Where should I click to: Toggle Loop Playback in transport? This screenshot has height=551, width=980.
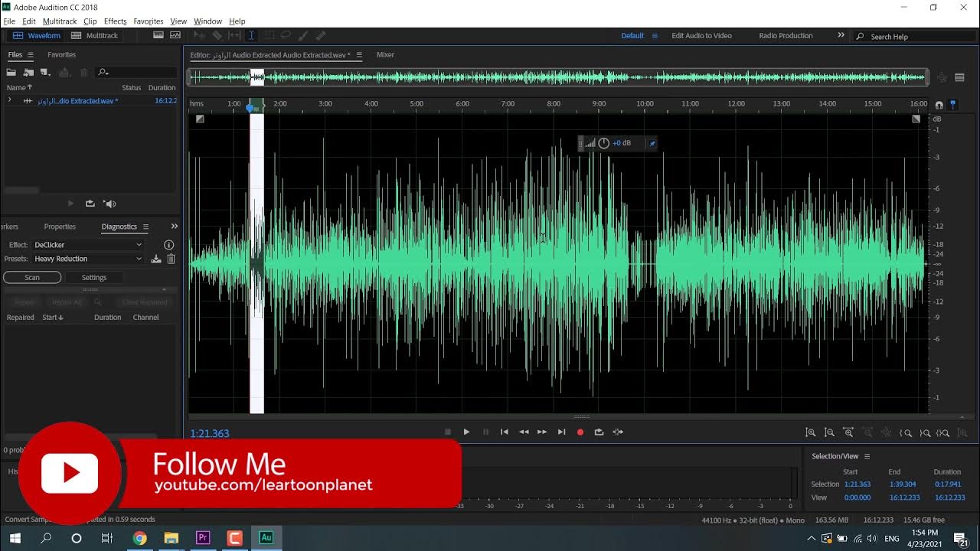(599, 432)
